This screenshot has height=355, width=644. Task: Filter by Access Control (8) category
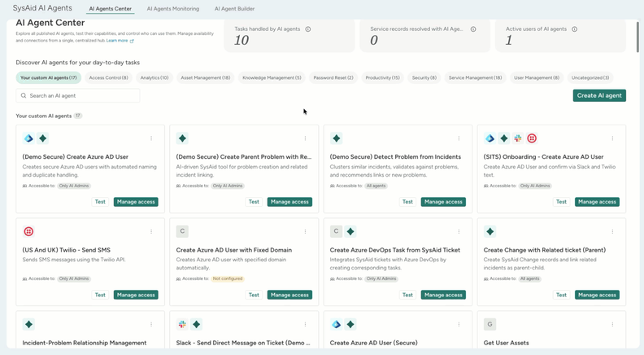coord(108,77)
